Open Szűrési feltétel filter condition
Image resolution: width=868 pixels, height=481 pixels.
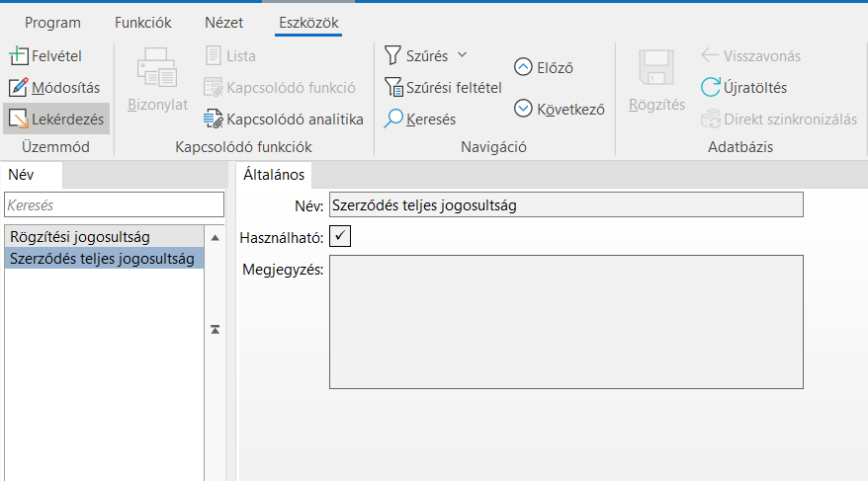394,87
